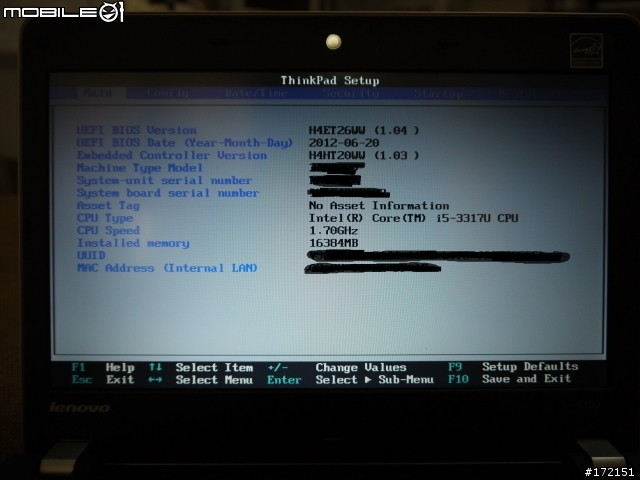This screenshot has height=480, width=640.
Task: Click the controller version 'H4HT20WW (1.03 )'
Action: pyautogui.click(x=364, y=156)
